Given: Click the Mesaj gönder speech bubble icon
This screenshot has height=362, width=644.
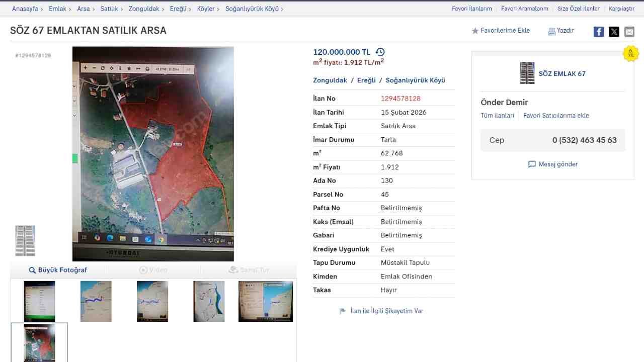Looking at the screenshot, I should [532, 164].
